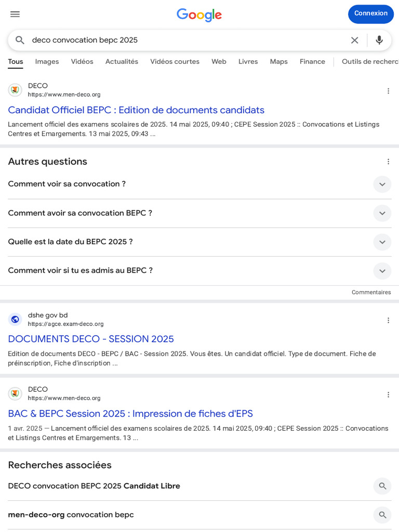Open more options for first DECO result
The width and height of the screenshot is (399, 532).
[x=388, y=91]
